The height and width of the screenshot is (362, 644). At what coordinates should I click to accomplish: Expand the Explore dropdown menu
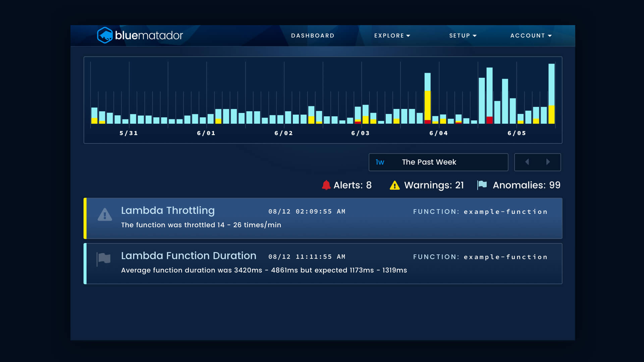(392, 36)
